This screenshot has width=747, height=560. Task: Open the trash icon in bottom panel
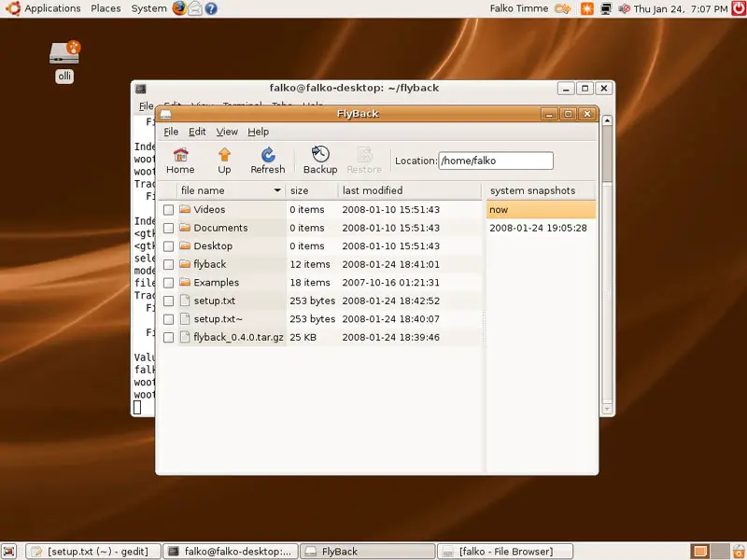(739, 552)
